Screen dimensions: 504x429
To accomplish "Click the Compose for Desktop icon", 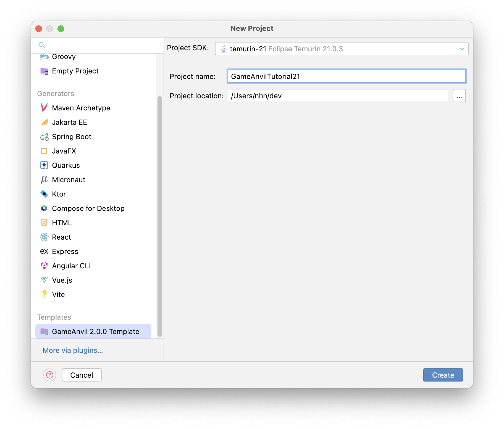I will tap(44, 208).
